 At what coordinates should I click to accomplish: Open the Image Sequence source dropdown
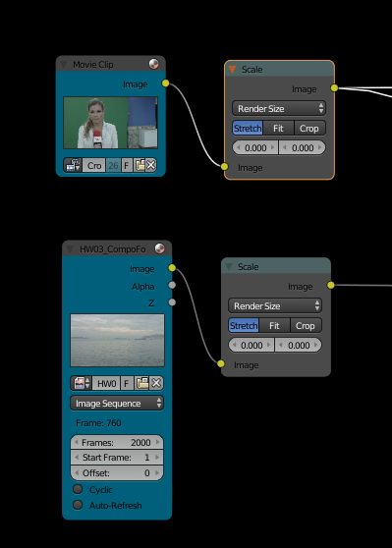[x=117, y=404]
